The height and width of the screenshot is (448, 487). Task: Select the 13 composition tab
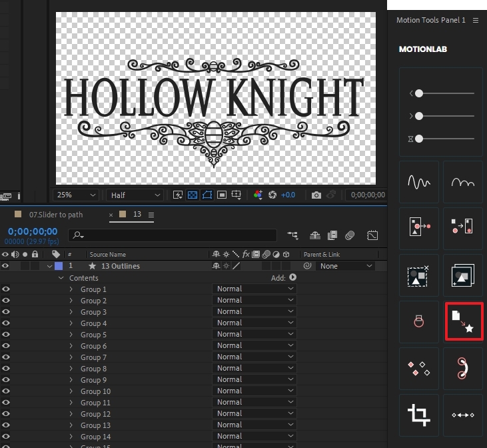[137, 214]
